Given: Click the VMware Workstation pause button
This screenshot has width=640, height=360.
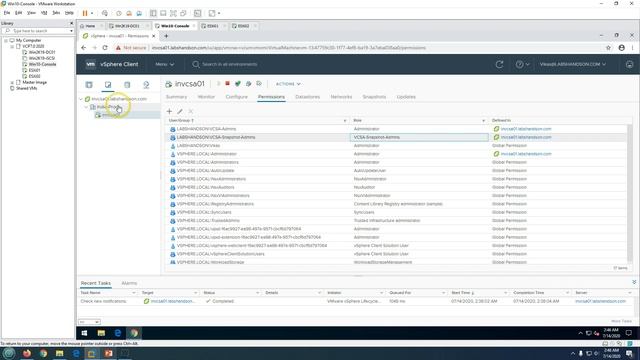Looking at the screenshot, I should pos(85,13).
